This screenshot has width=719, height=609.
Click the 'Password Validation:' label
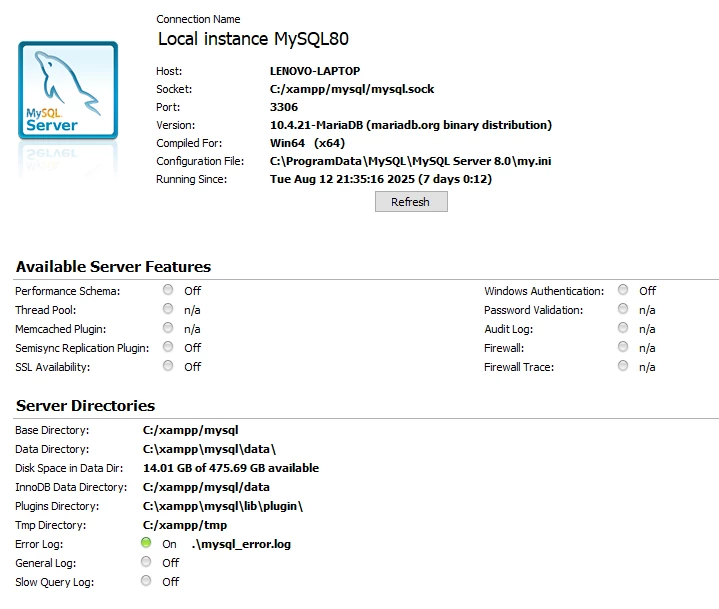click(x=533, y=310)
